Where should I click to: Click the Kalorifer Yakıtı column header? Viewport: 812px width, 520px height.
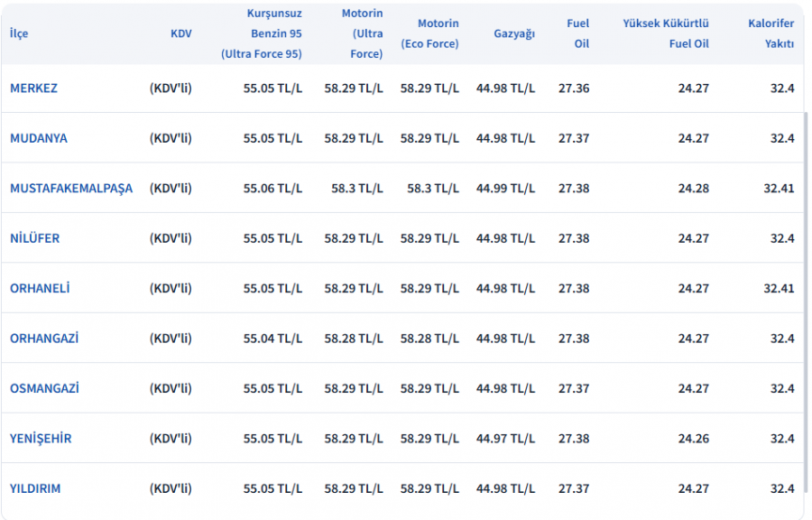(x=771, y=33)
